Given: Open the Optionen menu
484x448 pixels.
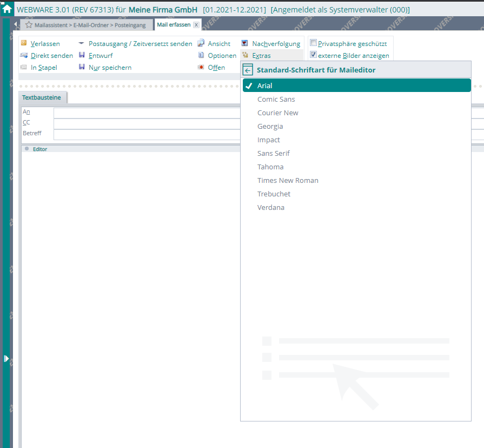Looking at the screenshot, I should click(x=222, y=55).
